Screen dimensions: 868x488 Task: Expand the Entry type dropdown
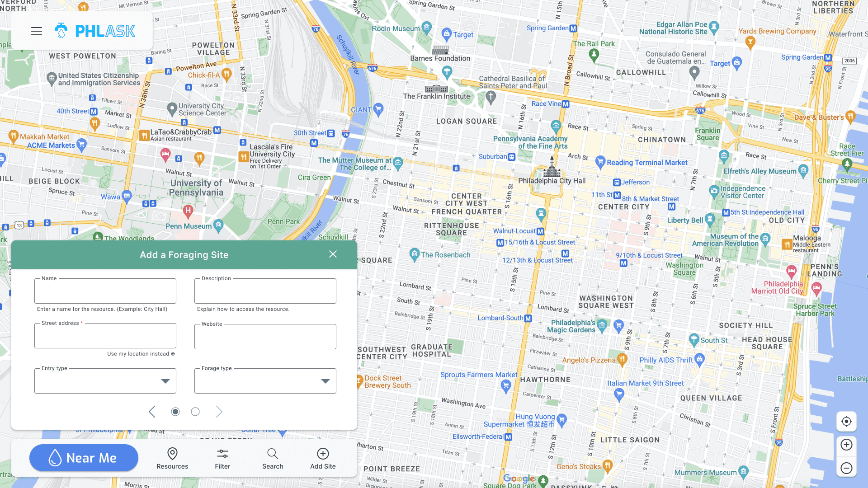pos(105,381)
